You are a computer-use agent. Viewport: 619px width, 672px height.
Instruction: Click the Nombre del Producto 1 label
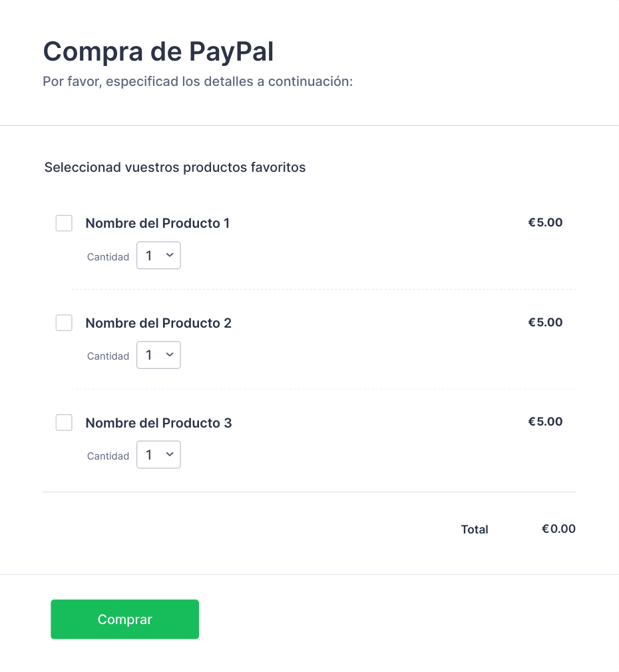(158, 223)
